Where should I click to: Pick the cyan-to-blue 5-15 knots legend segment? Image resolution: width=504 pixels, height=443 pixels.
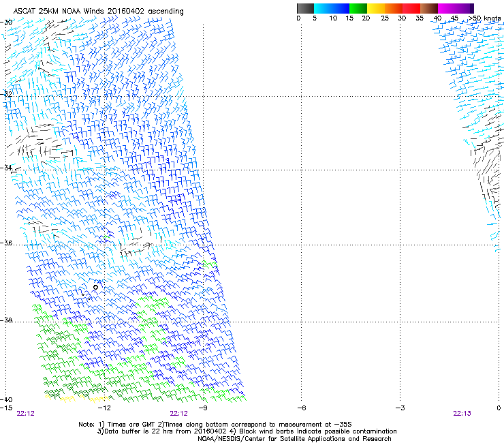click(332, 8)
